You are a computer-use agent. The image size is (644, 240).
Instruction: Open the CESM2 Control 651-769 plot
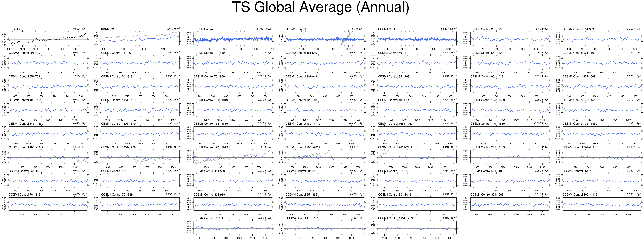[x=48, y=86]
